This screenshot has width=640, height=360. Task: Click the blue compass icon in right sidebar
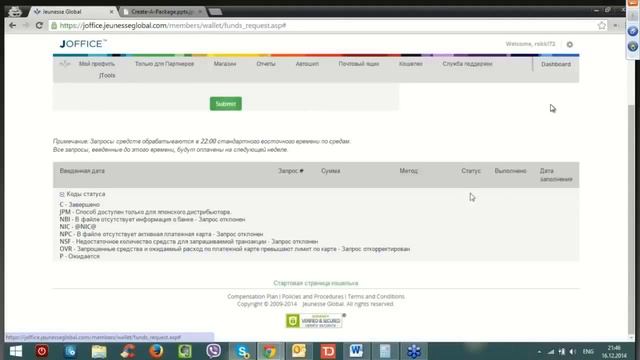[x=633, y=31]
